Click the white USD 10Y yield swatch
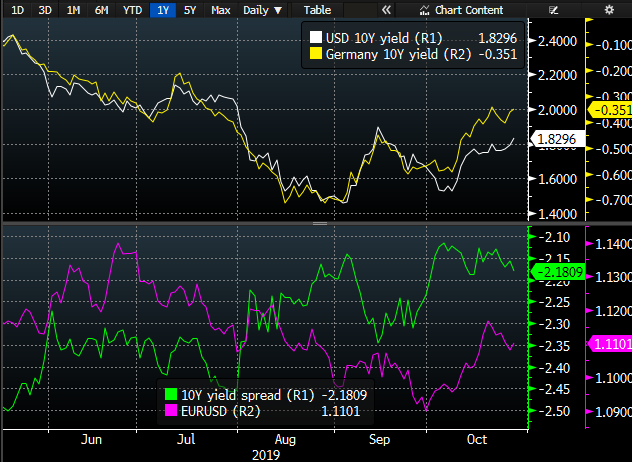This screenshot has height=462, width=632. click(x=316, y=38)
